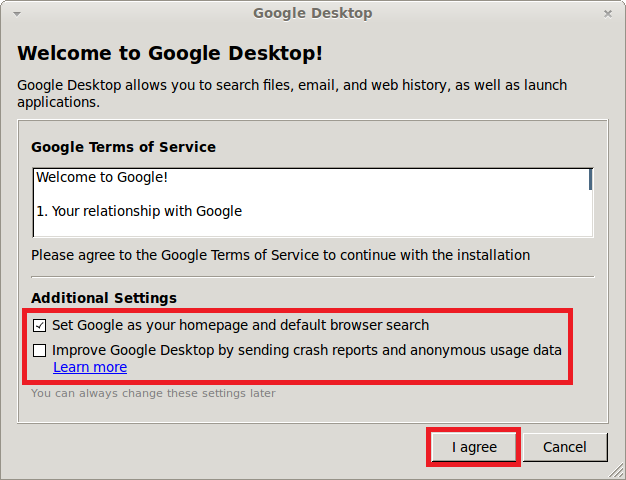
Task: Click inside the Terms of Service text box
Action: [313, 202]
